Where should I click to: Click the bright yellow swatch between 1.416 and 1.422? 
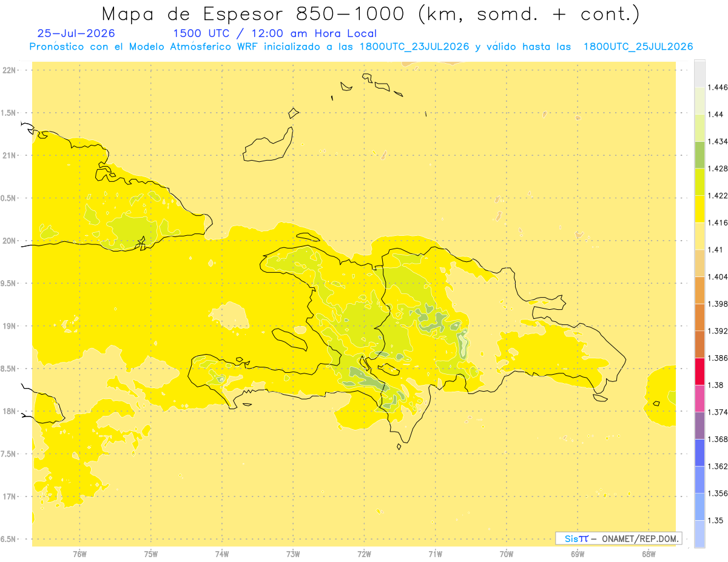point(699,209)
